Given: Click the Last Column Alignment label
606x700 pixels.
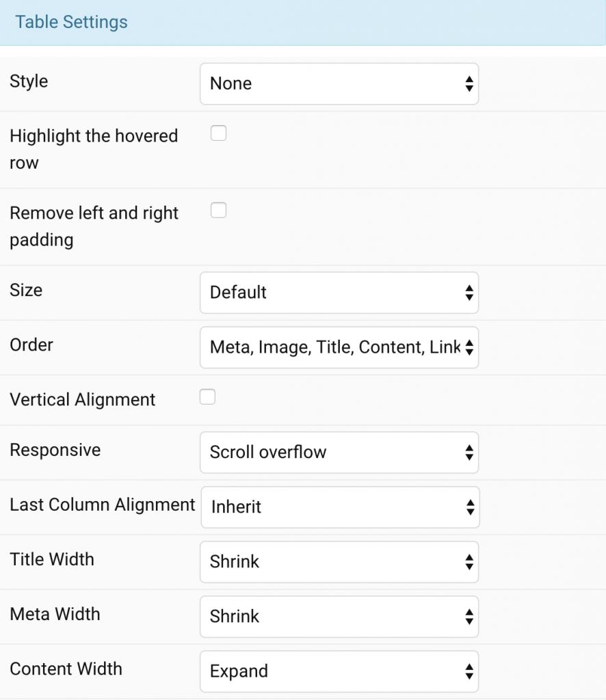Looking at the screenshot, I should pyautogui.click(x=102, y=504).
